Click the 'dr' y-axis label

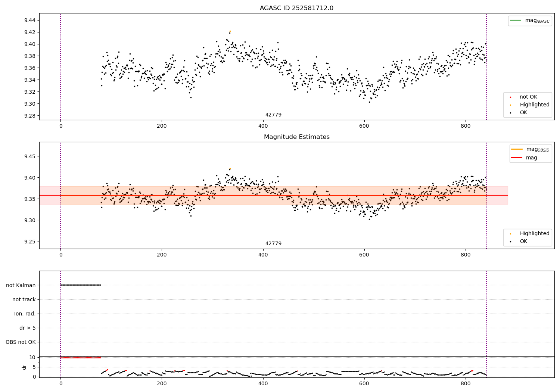24,367
